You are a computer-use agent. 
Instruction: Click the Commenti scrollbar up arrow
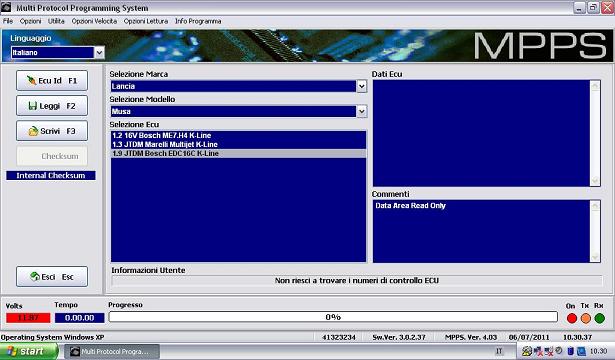[595, 205]
